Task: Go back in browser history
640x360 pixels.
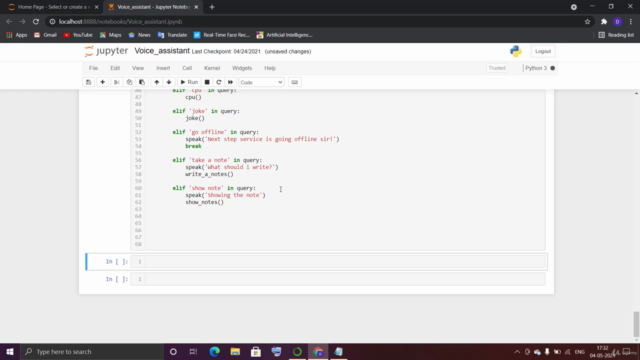Action: pyautogui.click(x=9, y=22)
